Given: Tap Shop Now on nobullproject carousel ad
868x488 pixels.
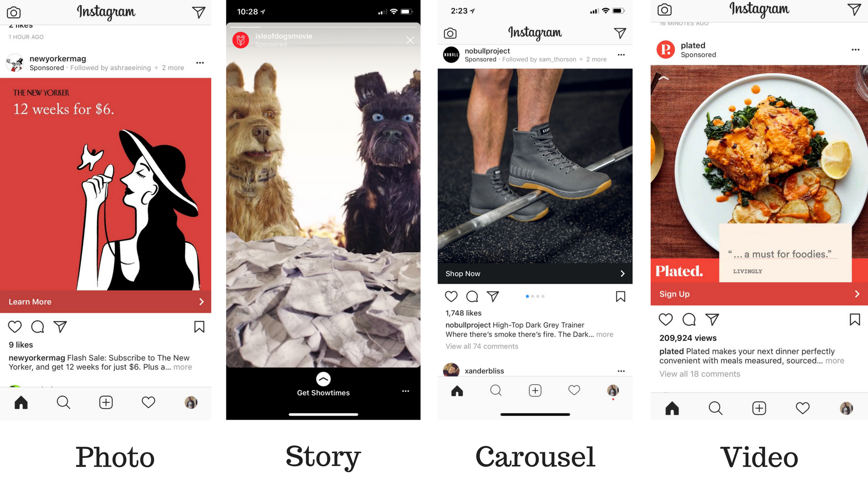Looking at the screenshot, I should 533,273.
